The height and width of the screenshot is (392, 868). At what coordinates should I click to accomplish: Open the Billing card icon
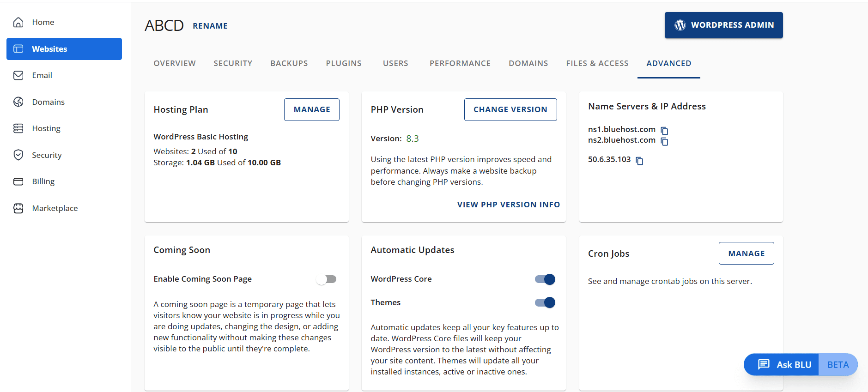[x=18, y=181]
